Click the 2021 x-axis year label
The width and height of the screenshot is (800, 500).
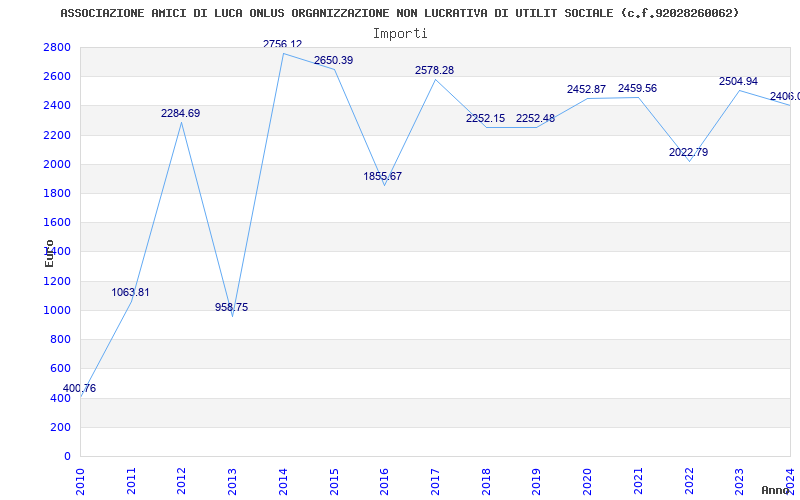coord(638,482)
